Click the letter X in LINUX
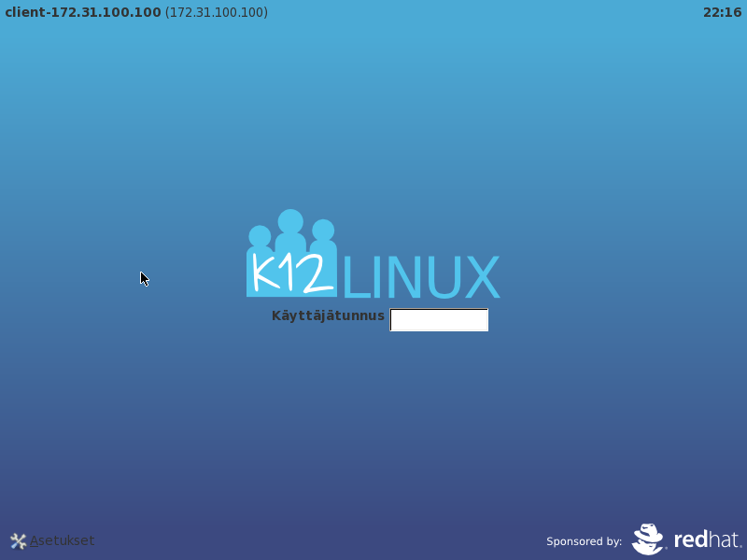Screen dimensions: 747x560 tap(480, 277)
